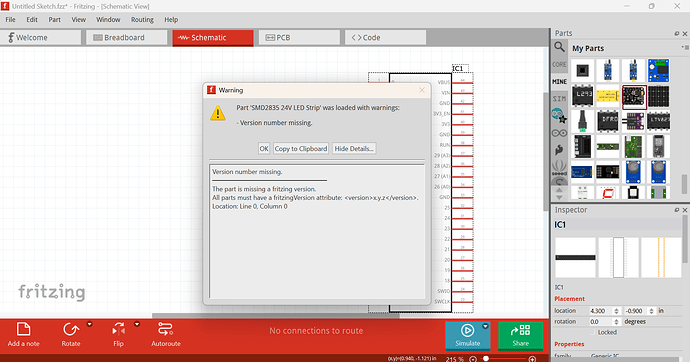Open the SIM parts bin
Viewport: 690px width, 362px height.
pyautogui.click(x=559, y=99)
